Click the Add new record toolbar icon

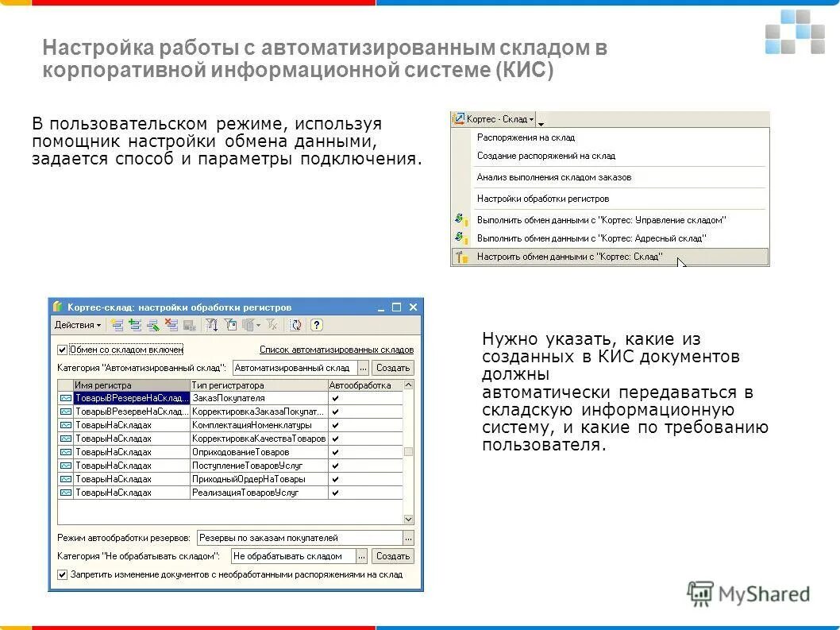coord(118,325)
